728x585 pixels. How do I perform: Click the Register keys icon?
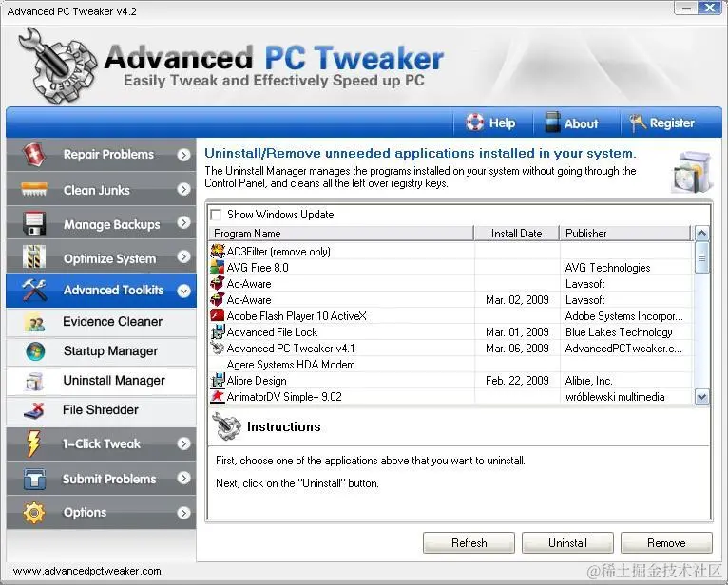coord(638,123)
